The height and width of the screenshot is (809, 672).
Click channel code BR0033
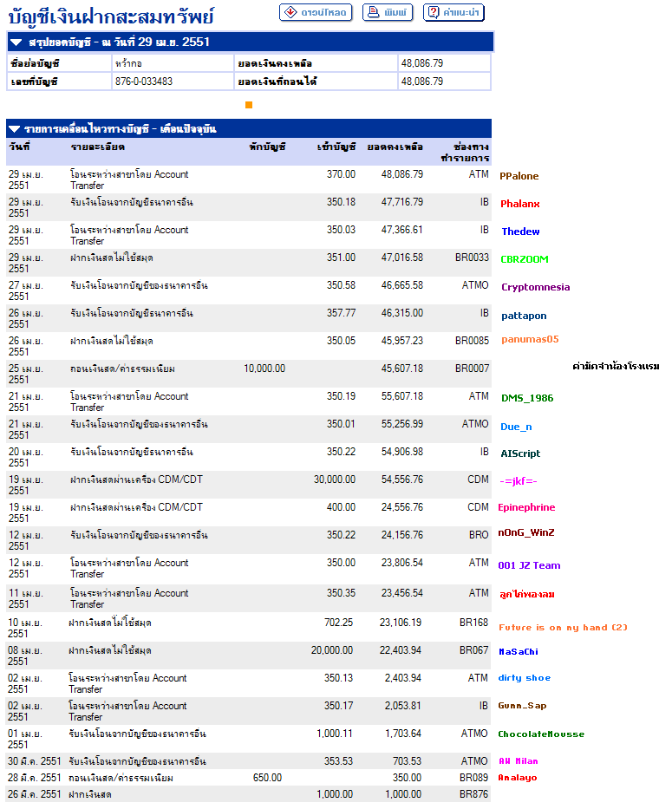[x=472, y=258]
